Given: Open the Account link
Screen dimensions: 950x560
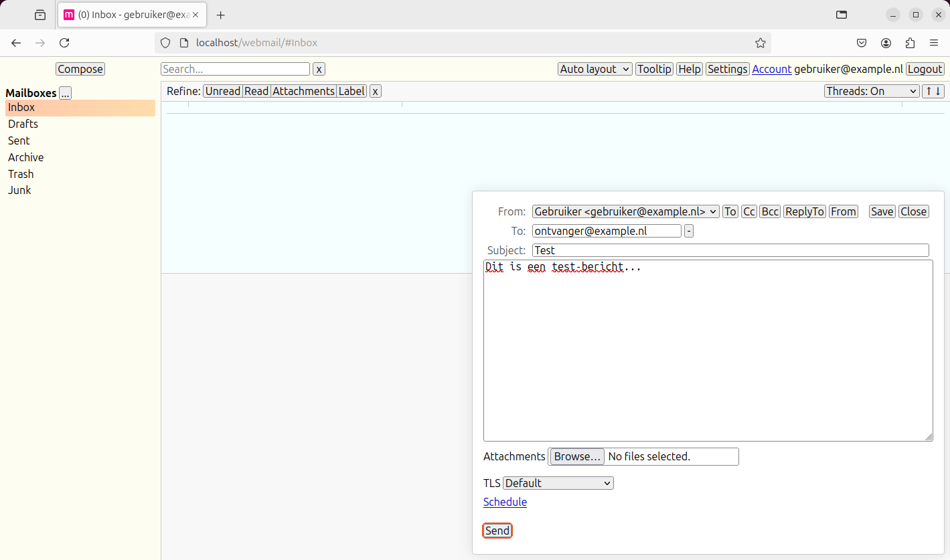Looking at the screenshot, I should coord(772,69).
